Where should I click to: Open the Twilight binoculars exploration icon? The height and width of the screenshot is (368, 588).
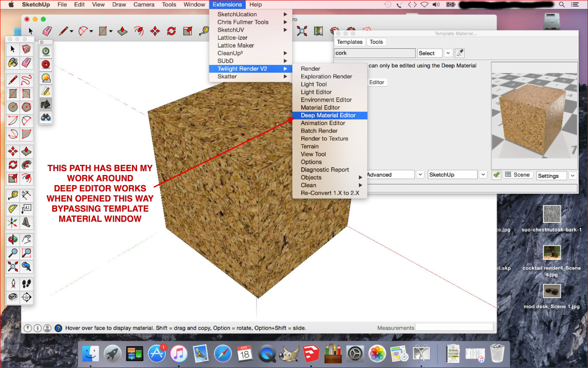coord(46,117)
